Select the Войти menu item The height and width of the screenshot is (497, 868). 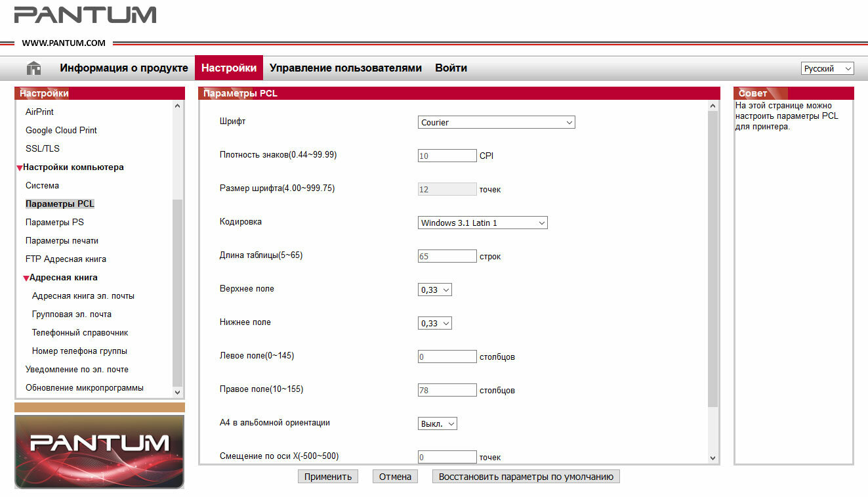451,68
